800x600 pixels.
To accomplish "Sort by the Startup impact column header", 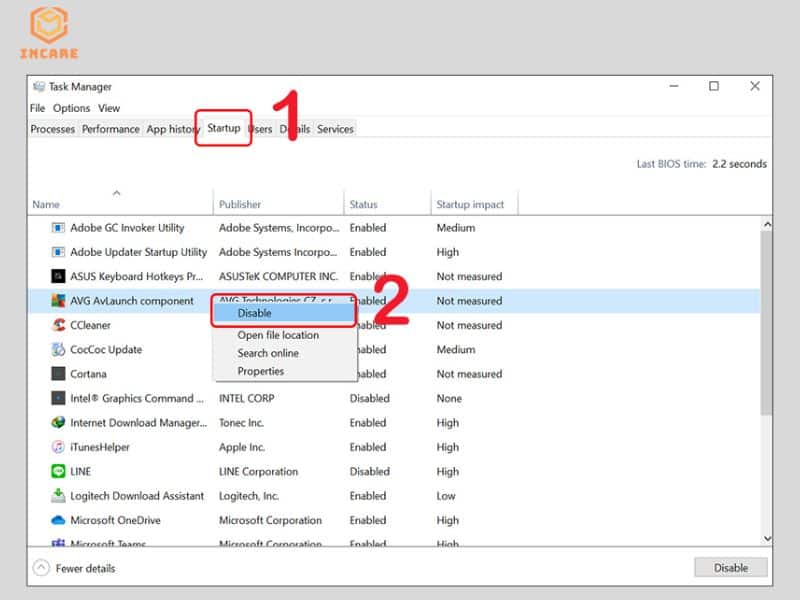I will (474, 204).
